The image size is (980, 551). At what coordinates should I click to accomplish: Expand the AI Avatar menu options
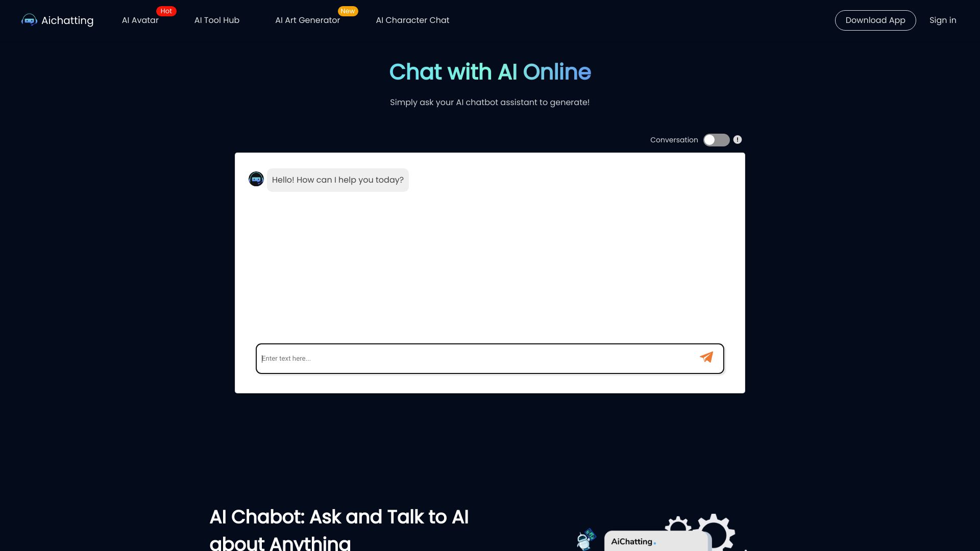point(139,20)
